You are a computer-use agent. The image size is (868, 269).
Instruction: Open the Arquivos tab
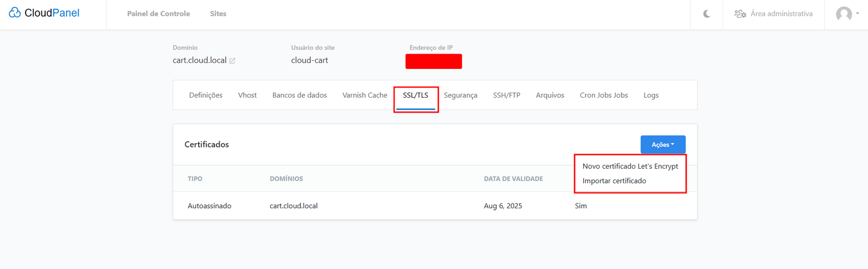coord(550,95)
